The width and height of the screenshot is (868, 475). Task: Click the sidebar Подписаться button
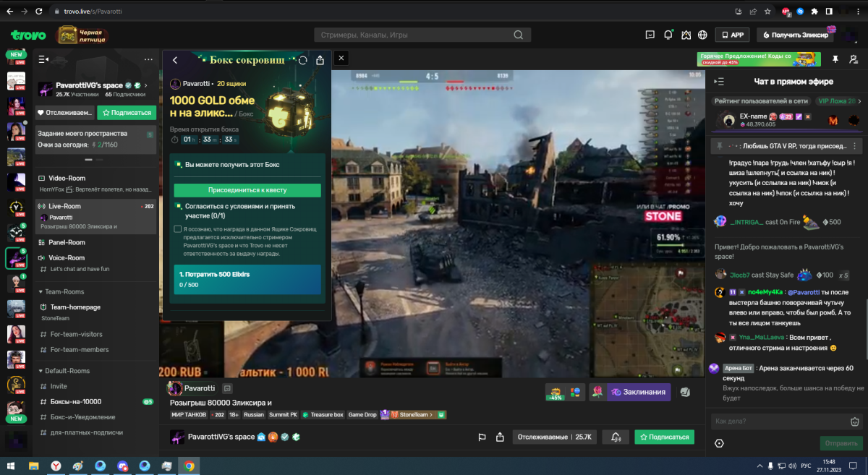(127, 113)
